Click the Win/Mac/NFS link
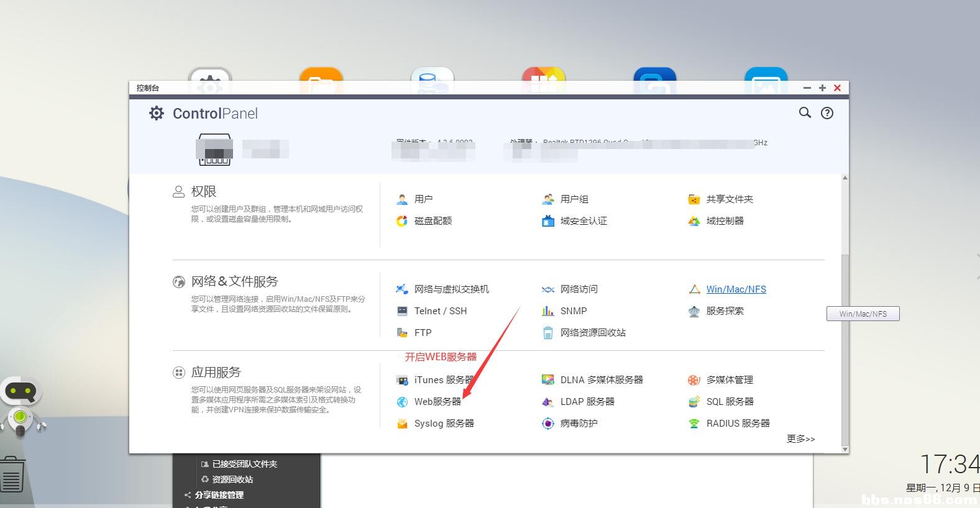This screenshot has height=508, width=980. tap(736, 289)
